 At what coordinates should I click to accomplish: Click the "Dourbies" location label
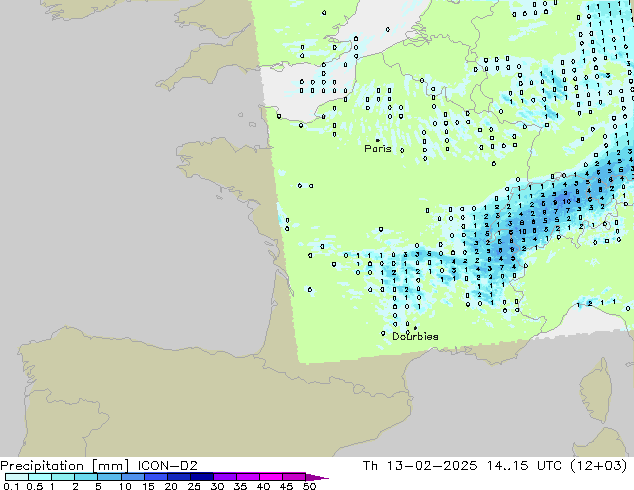415,336
